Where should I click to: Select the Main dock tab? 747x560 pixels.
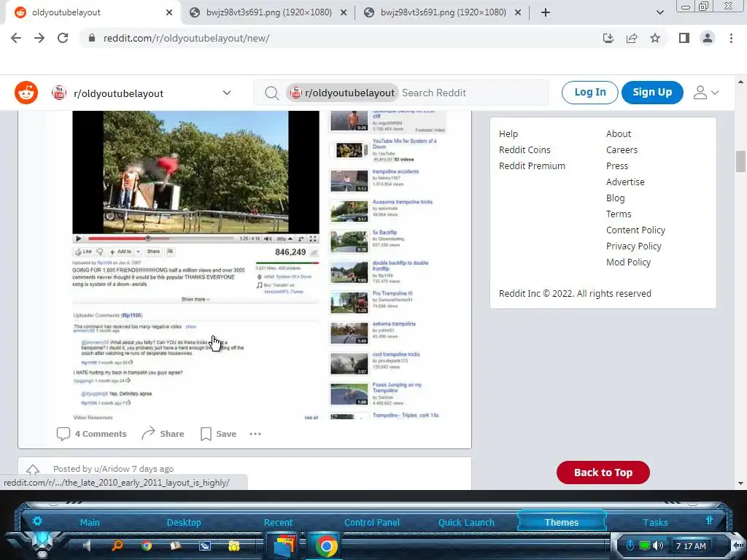pyautogui.click(x=90, y=522)
